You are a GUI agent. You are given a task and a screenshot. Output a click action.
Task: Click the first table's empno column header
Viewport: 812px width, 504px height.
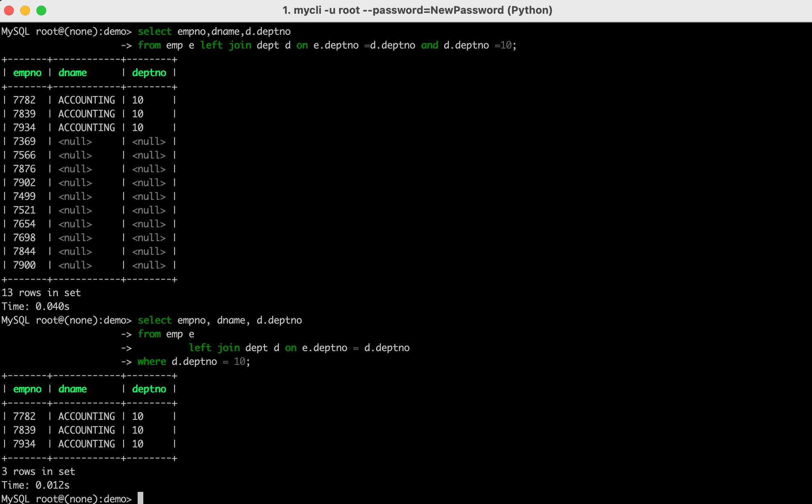tap(27, 73)
